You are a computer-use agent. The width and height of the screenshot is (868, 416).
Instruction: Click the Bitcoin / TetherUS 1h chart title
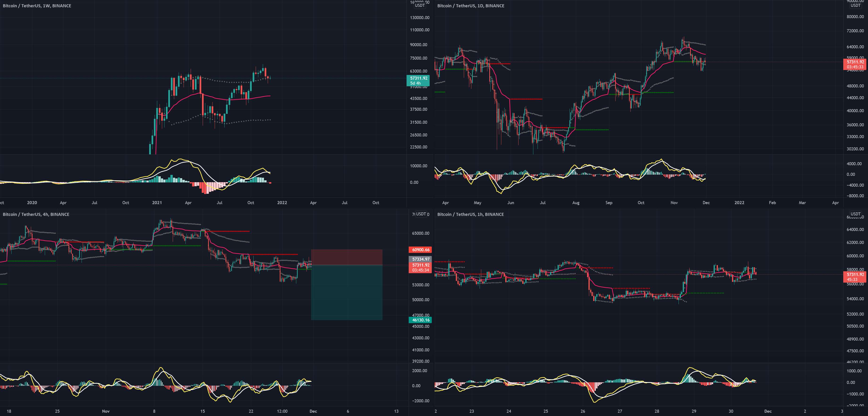470,214
